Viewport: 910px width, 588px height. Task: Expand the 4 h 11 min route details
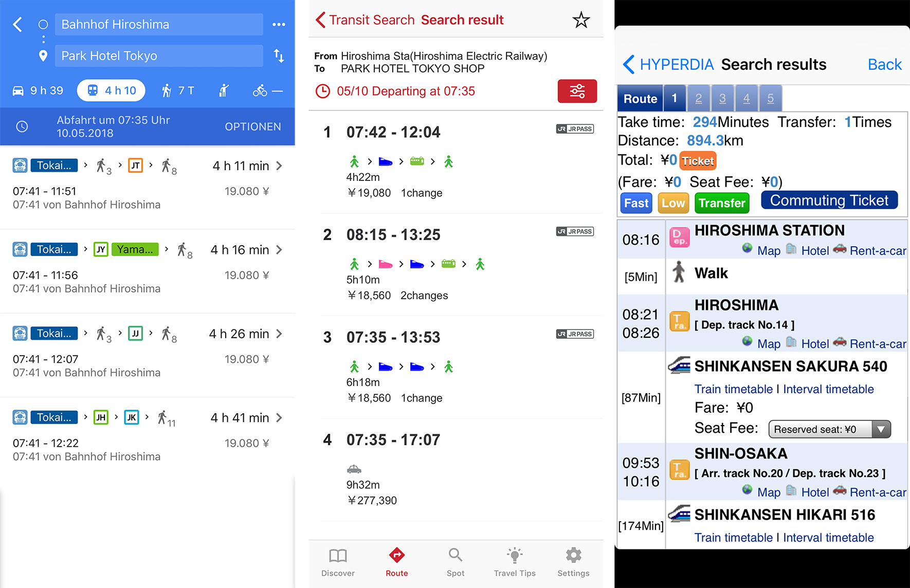[x=279, y=166]
